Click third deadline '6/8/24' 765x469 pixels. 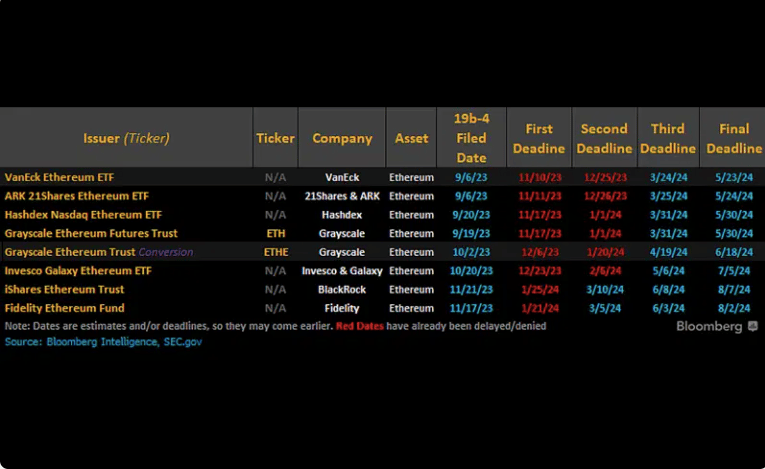[x=668, y=289]
